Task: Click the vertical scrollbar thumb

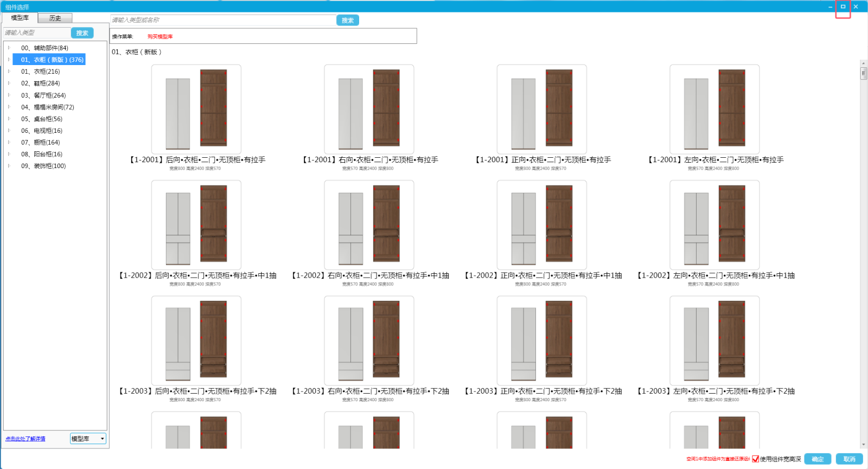Action: click(863, 73)
